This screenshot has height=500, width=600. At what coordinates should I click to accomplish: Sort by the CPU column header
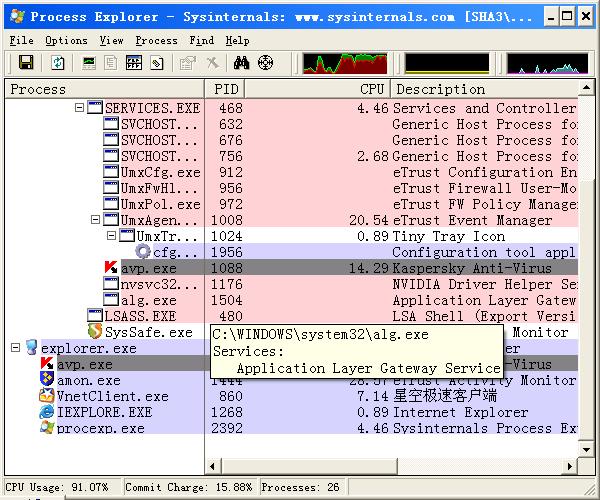click(317, 89)
